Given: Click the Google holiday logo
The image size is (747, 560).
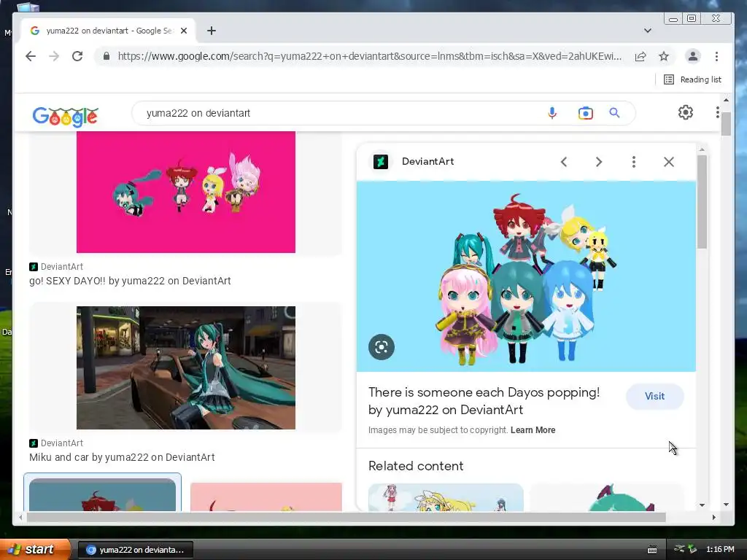Looking at the screenshot, I should pyautogui.click(x=65, y=116).
